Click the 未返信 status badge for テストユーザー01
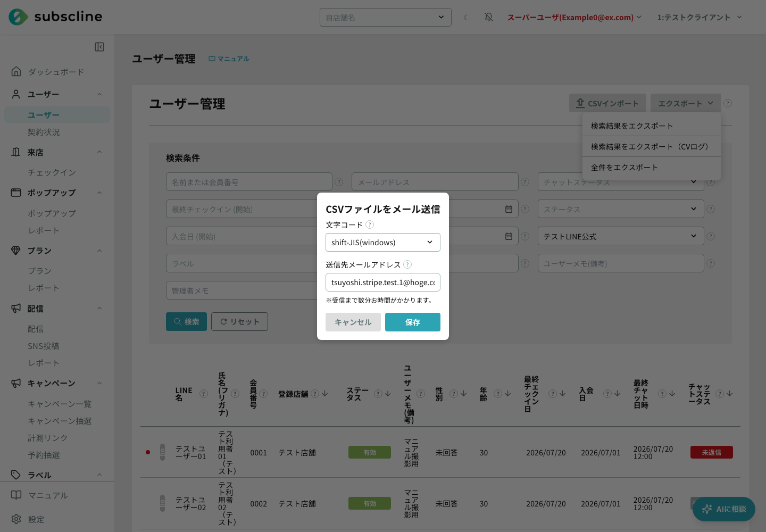766x532 pixels. (x=711, y=452)
